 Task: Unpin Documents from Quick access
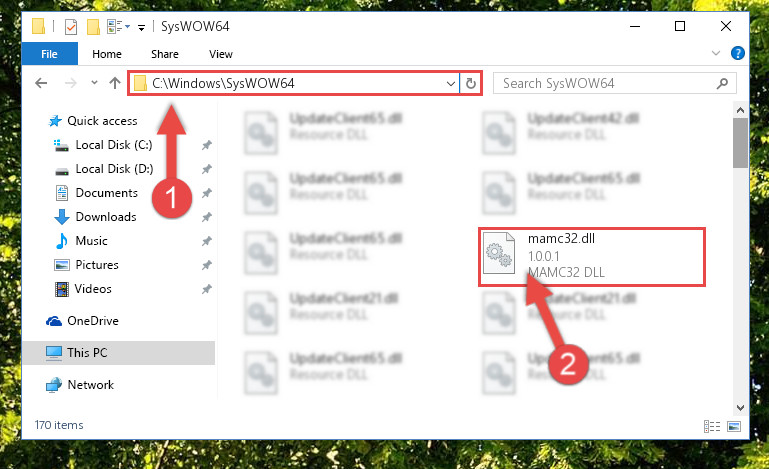point(206,193)
